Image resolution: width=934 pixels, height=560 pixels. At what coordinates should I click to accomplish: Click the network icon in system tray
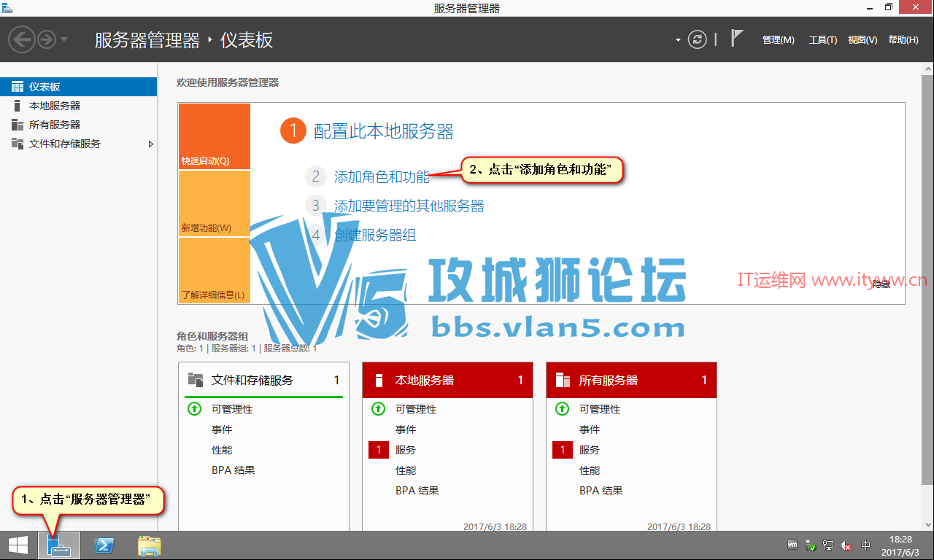pyautogui.click(x=828, y=545)
